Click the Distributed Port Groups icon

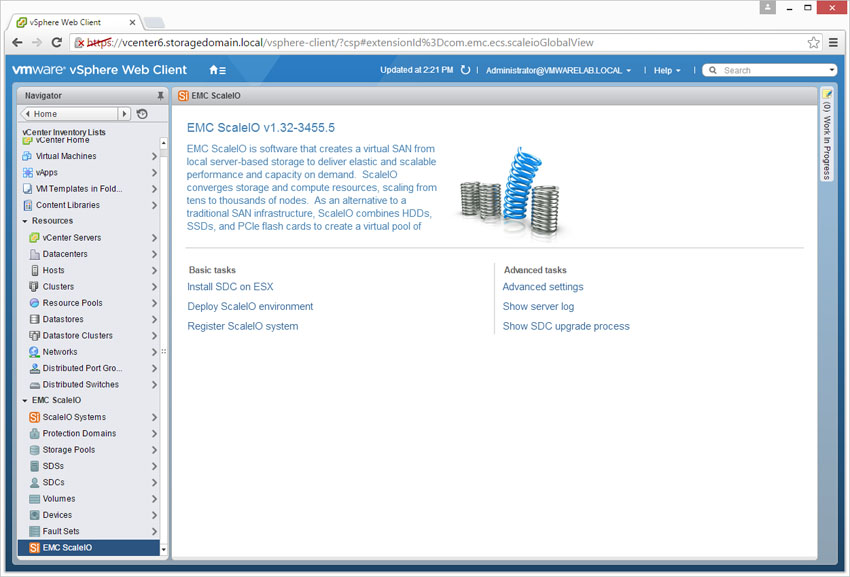[34, 368]
